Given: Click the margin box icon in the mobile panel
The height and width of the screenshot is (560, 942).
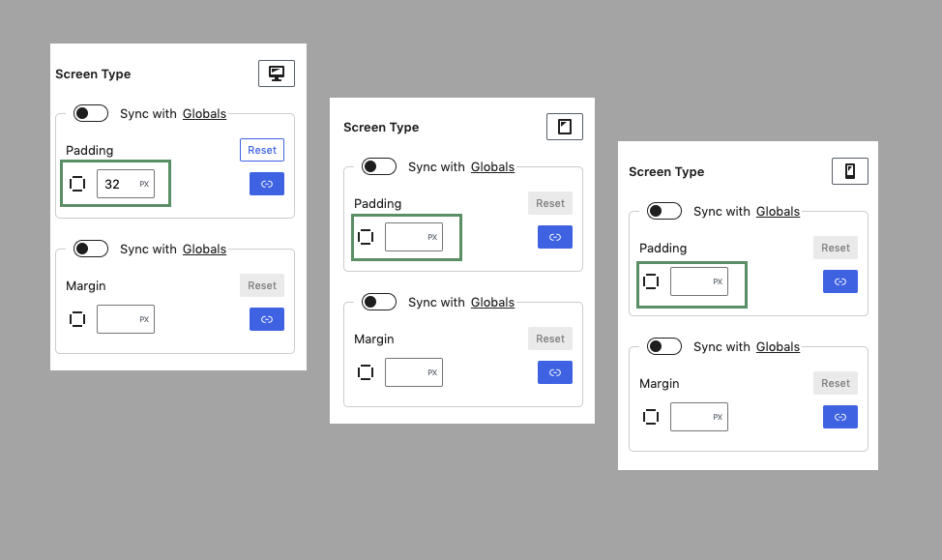Looking at the screenshot, I should point(651,416).
